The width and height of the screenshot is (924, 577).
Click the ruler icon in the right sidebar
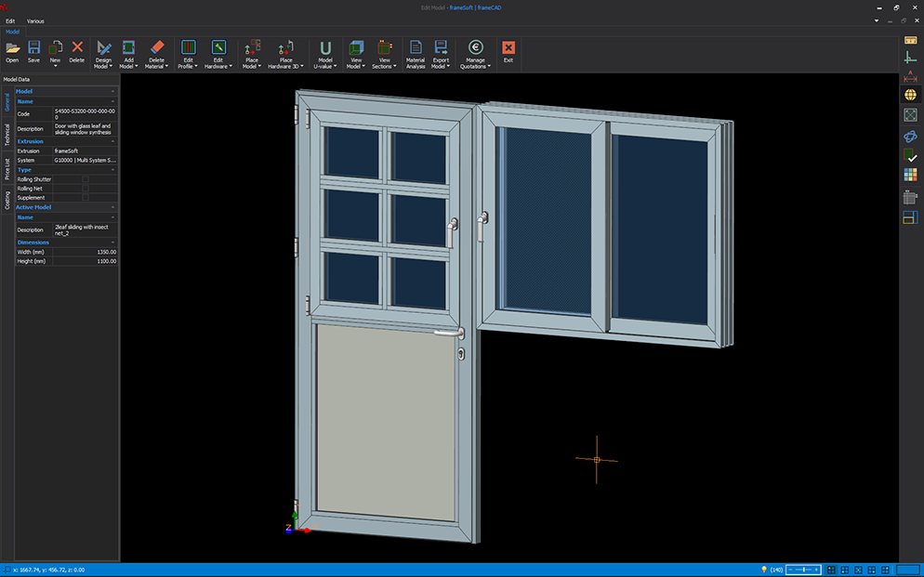pyautogui.click(x=910, y=40)
